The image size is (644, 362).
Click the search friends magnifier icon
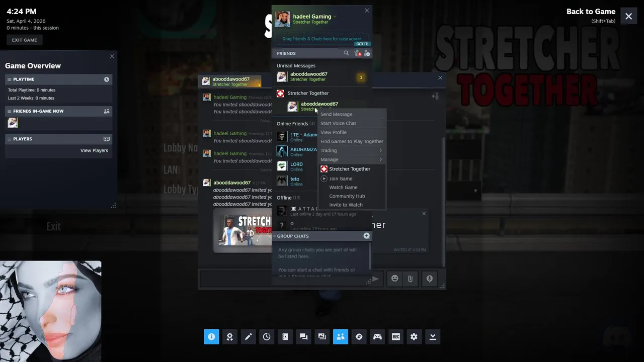pos(346,53)
